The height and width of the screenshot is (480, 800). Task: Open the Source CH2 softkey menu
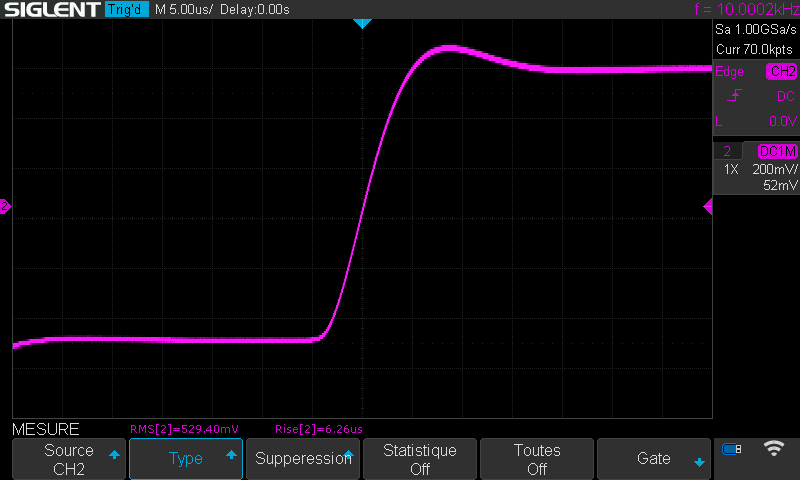(69, 459)
